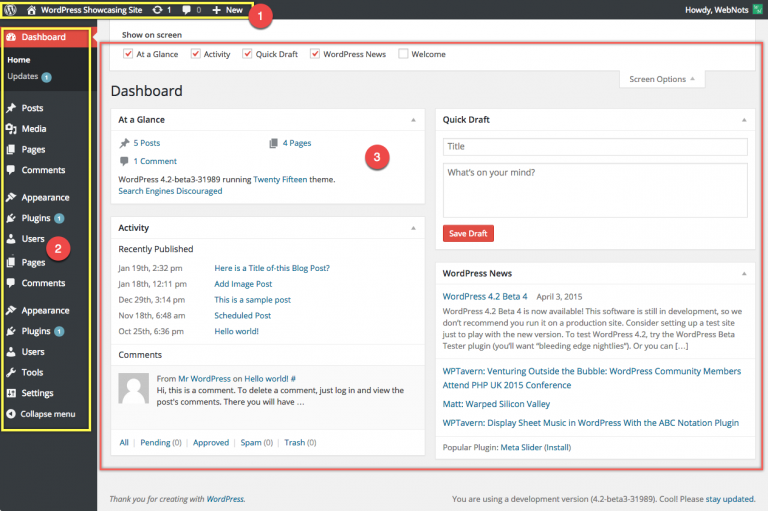Click Appearance brush icon directly above Tools section's Plugins
This screenshot has width=768, height=511.
11,311
